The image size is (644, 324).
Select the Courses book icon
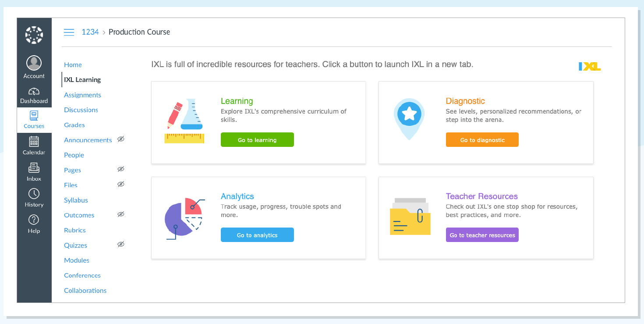point(34,116)
